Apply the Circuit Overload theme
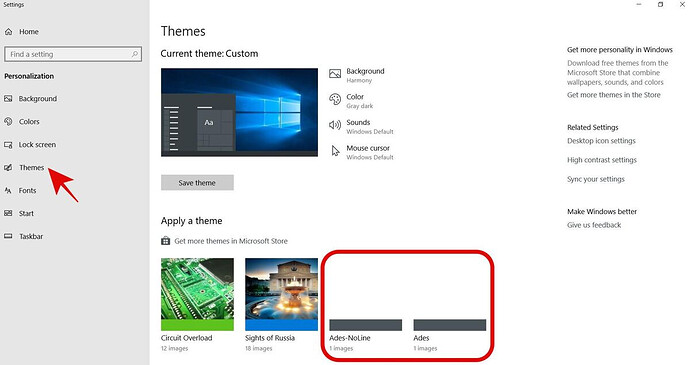The width and height of the screenshot is (690, 365). click(197, 294)
